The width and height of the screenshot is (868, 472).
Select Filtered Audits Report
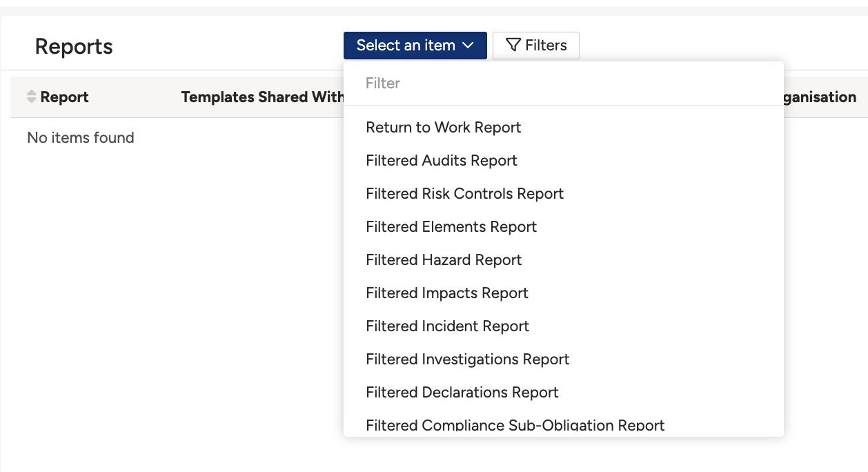point(563,161)
